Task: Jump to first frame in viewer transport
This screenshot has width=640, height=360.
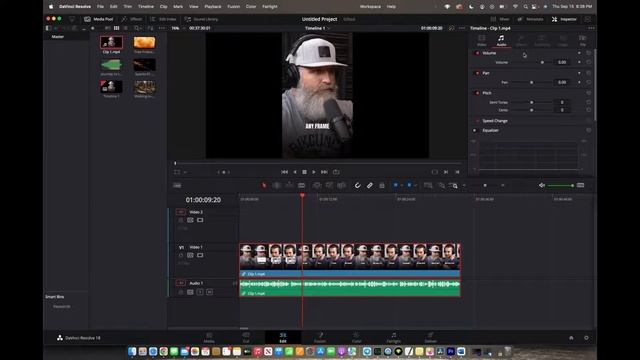Action: 284,172
